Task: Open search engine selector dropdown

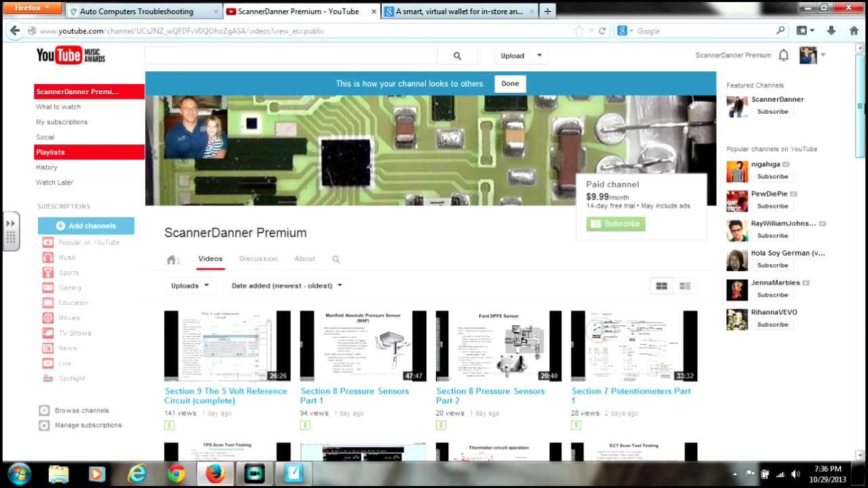Action: coord(624,30)
